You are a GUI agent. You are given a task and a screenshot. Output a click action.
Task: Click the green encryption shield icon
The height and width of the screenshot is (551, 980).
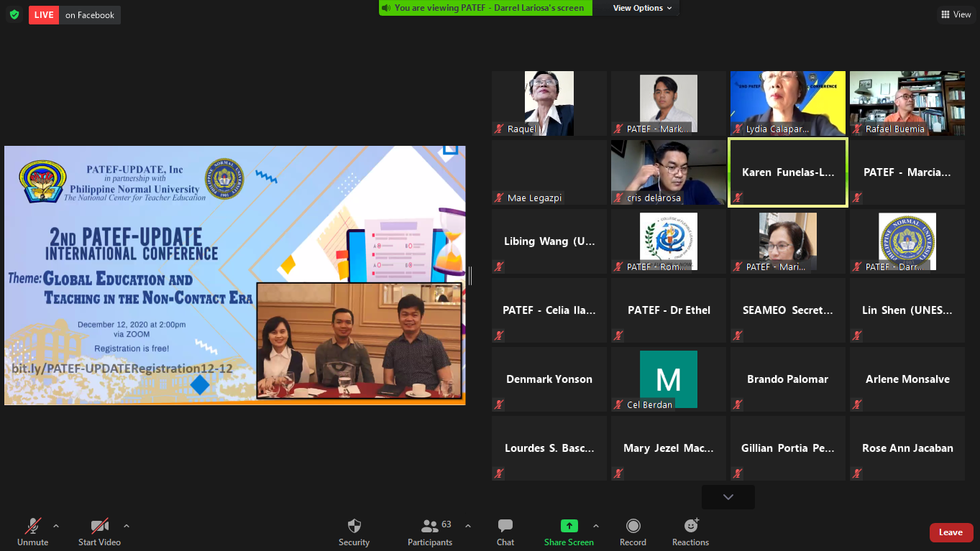14,15
